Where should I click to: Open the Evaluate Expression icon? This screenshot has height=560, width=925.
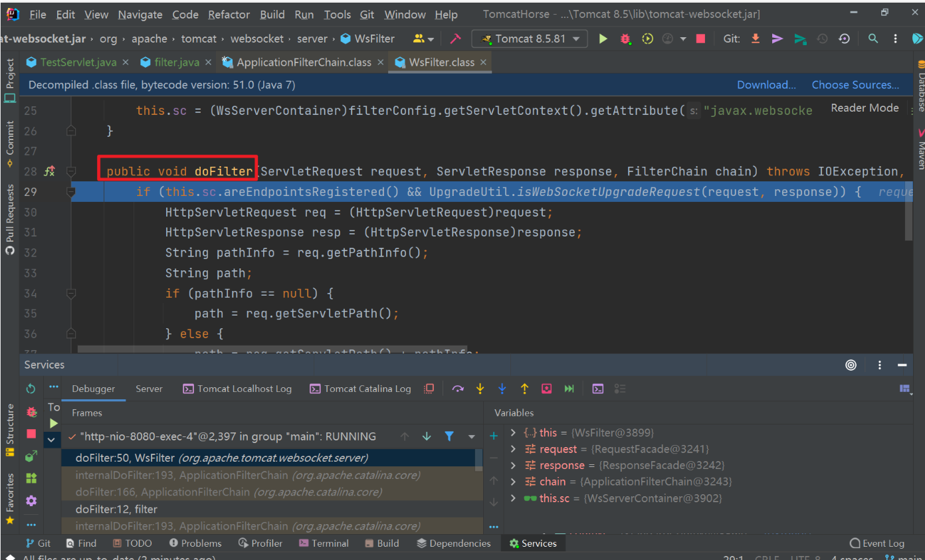(598, 389)
